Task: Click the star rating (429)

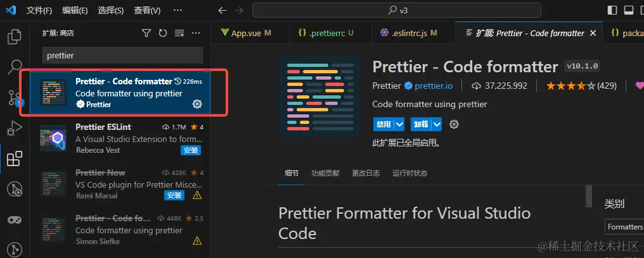Action: (x=581, y=86)
